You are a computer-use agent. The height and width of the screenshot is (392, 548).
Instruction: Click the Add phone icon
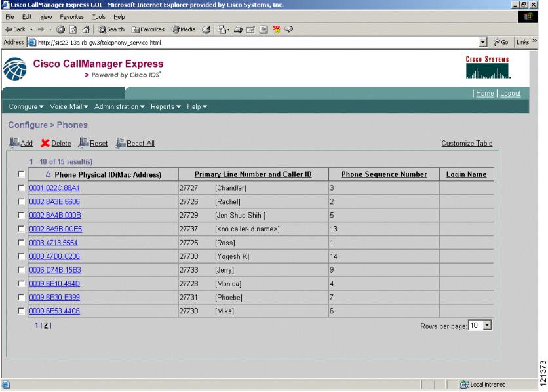tap(14, 142)
